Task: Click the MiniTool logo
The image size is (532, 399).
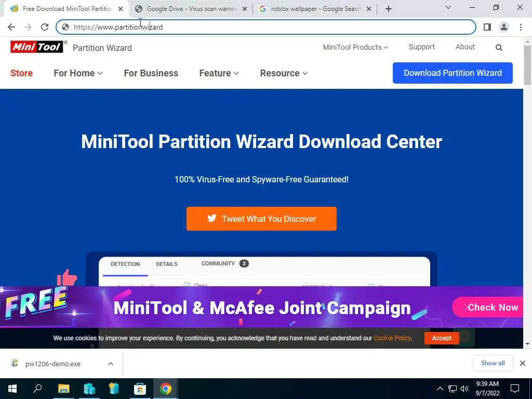Action: pos(37,47)
